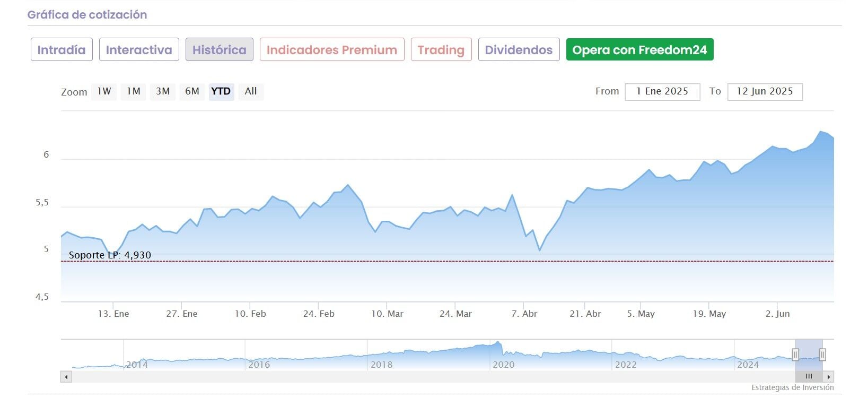Click the scrollbar left arrow
The width and height of the screenshot is (868, 415).
point(66,377)
